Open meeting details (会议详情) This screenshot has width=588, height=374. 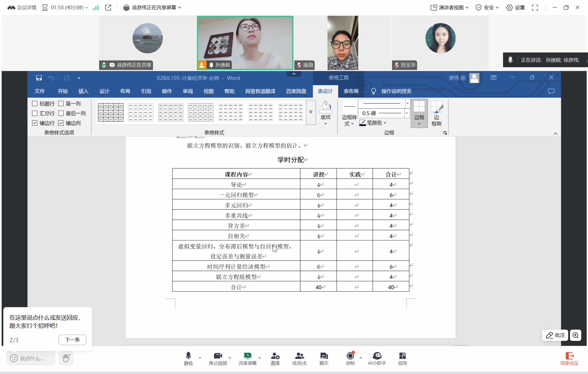click(22, 8)
